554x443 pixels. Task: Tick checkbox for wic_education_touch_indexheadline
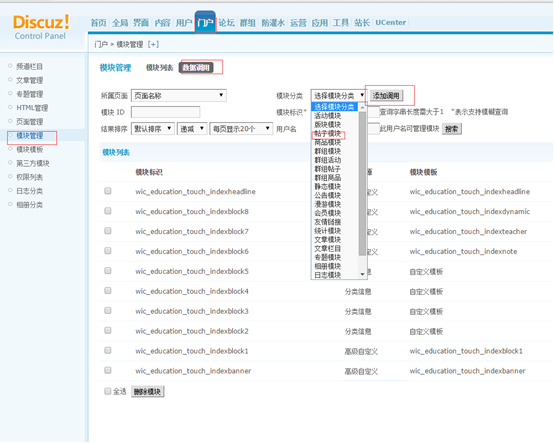(108, 191)
